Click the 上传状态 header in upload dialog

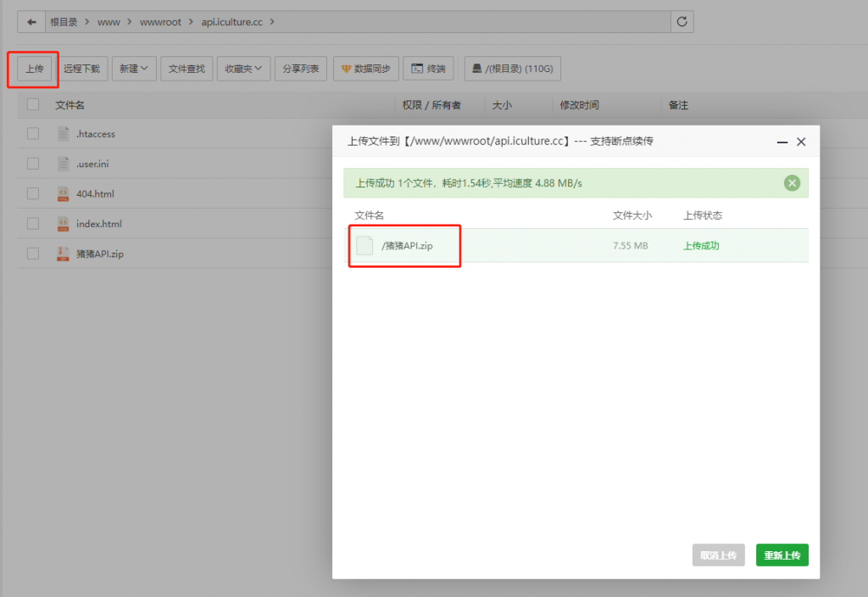point(703,215)
